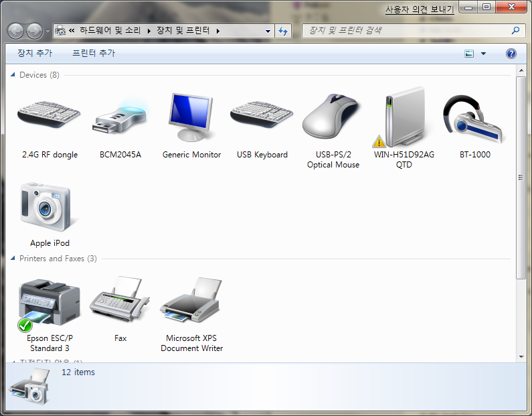The height and width of the screenshot is (416, 532).
Task: Select the Epson ESC/P Standard 3 printer
Action: point(50,305)
